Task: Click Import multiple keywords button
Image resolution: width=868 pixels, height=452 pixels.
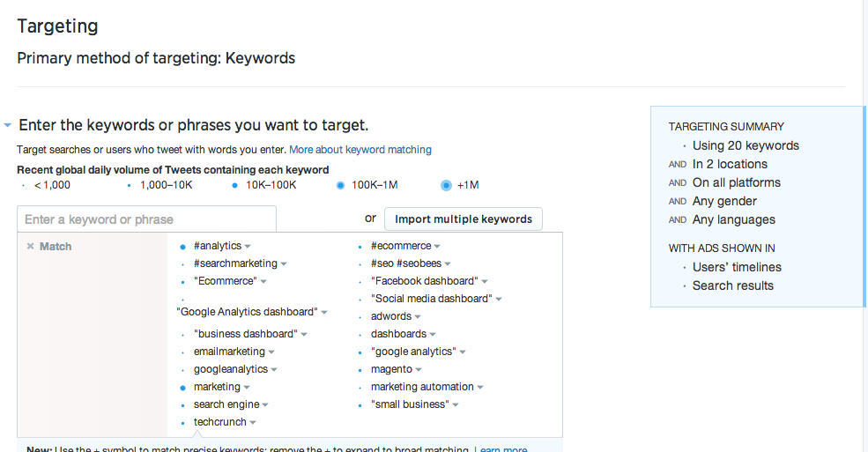Action: [464, 219]
